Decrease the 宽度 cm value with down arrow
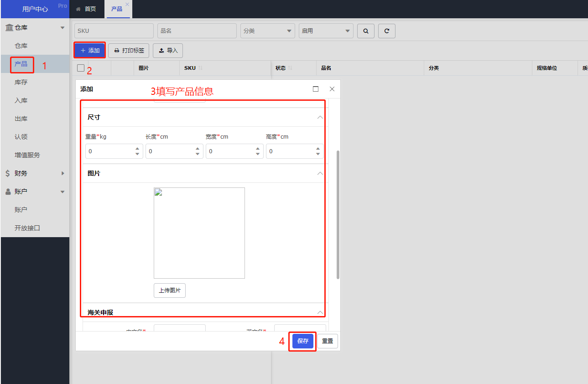The height and width of the screenshot is (384, 588). pos(258,154)
